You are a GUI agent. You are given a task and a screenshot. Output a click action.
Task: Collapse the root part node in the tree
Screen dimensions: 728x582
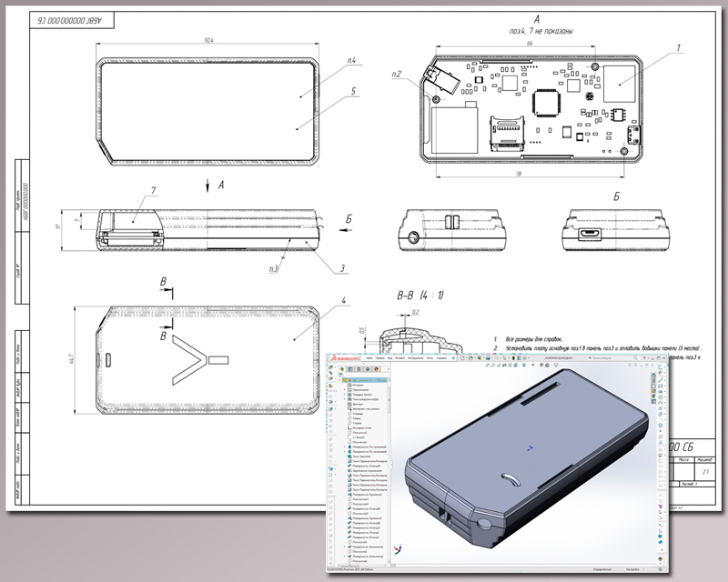pos(339,380)
